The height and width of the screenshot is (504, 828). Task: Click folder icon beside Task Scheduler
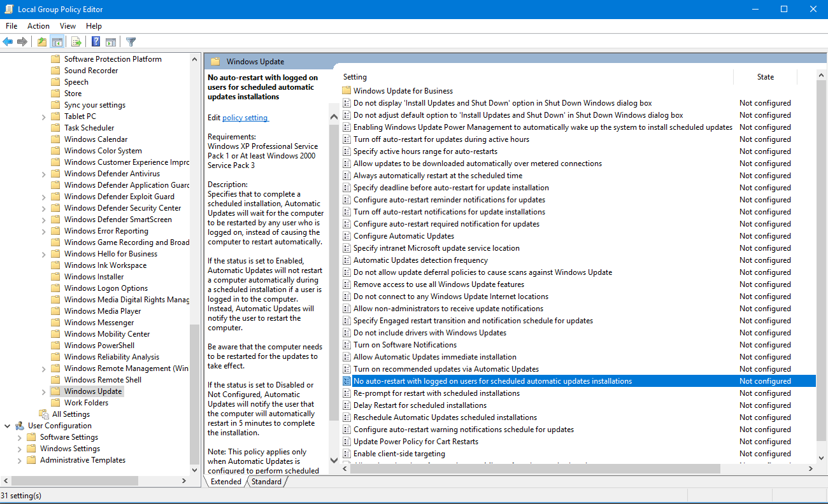[x=55, y=128]
